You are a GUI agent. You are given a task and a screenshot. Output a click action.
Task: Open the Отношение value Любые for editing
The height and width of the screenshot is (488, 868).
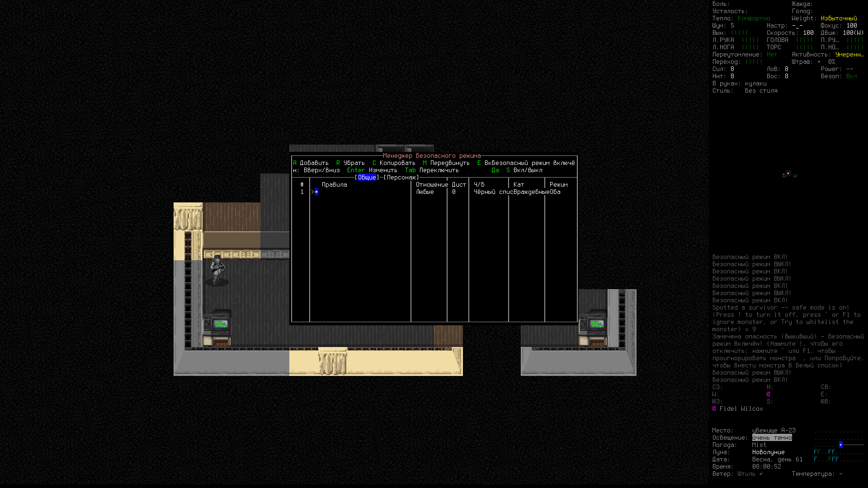[x=424, y=192]
